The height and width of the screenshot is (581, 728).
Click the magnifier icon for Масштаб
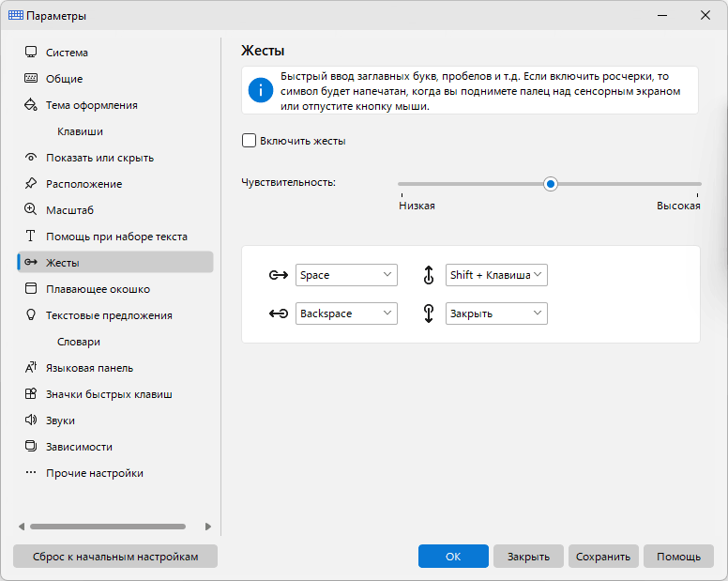coord(31,209)
